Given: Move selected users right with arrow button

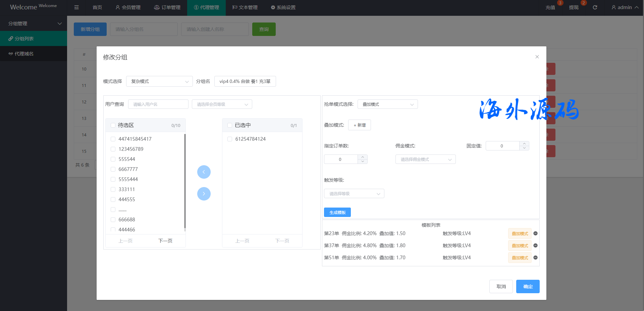Looking at the screenshot, I should (x=204, y=194).
